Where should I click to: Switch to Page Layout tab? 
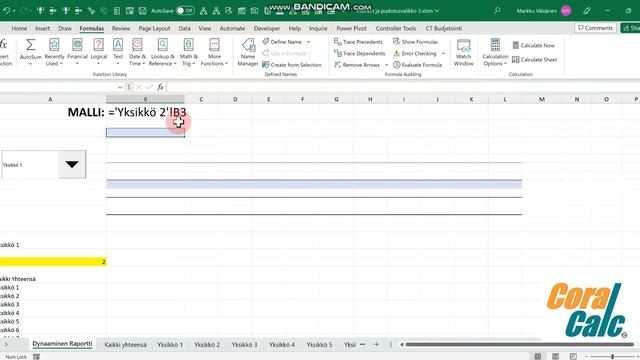pyautogui.click(x=154, y=28)
